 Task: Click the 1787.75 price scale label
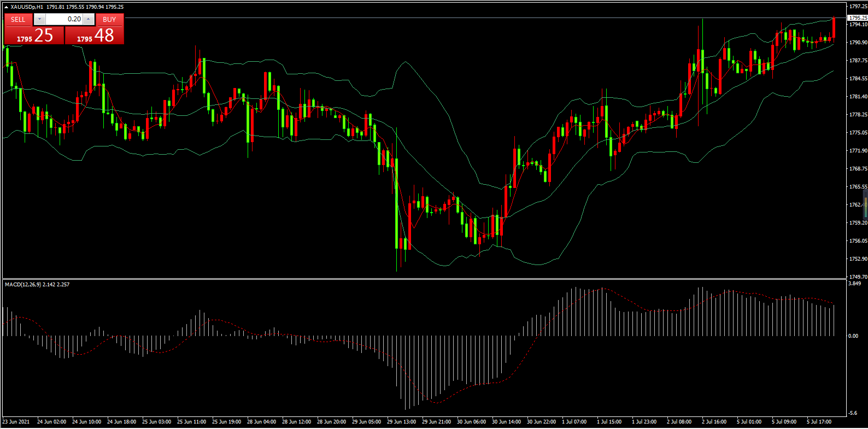pyautogui.click(x=858, y=61)
